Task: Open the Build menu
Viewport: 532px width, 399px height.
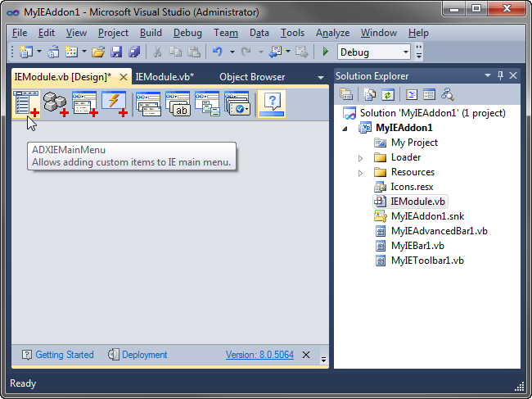Action: 151,33
